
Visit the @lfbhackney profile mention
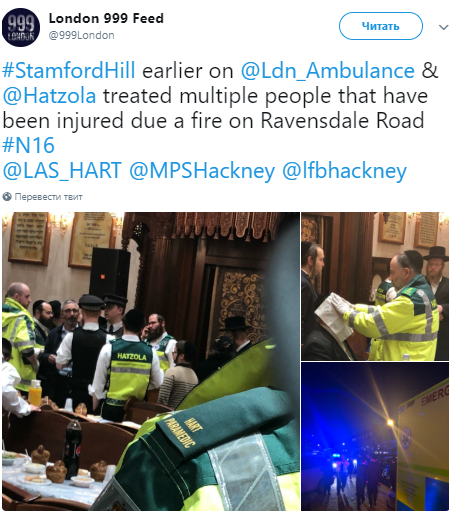coord(344,171)
